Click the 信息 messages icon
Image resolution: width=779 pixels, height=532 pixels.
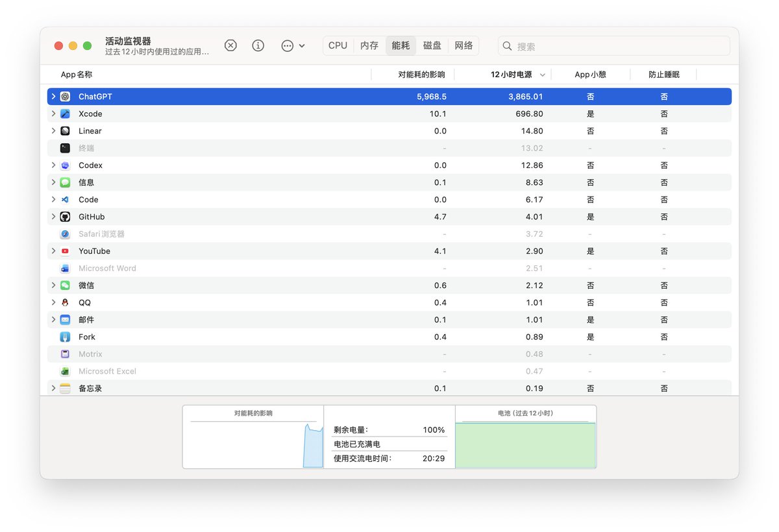65,182
